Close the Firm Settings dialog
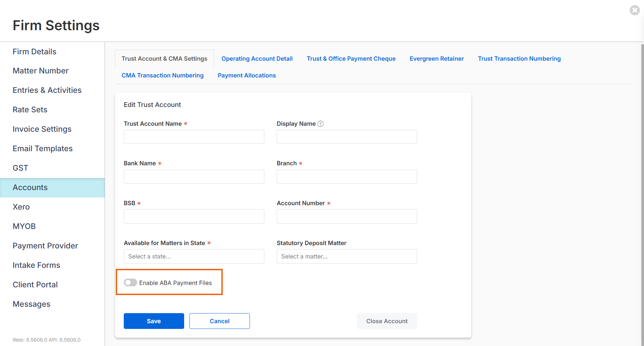Image resolution: width=644 pixels, height=346 pixels. (x=635, y=10)
